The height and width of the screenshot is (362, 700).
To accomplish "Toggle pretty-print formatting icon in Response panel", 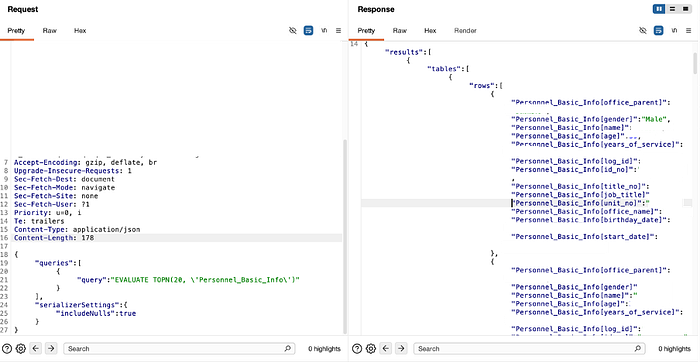I will 658,30.
